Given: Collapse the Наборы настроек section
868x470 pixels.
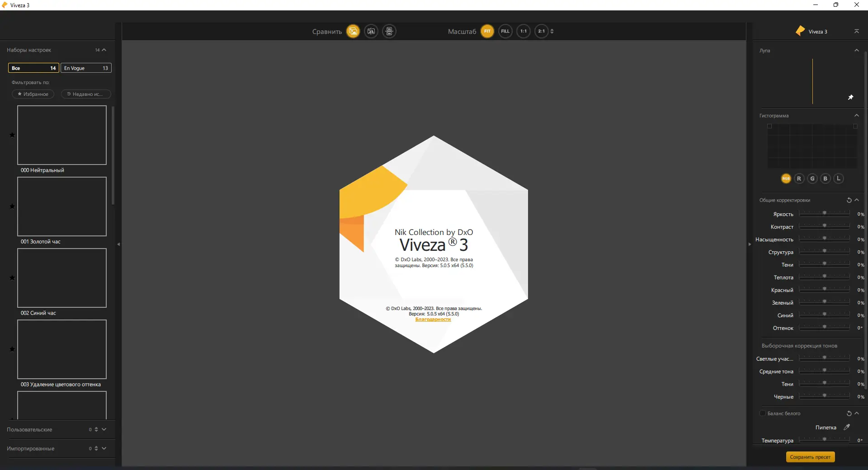Looking at the screenshot, I should pyautogui.click(x=104, y=50).
